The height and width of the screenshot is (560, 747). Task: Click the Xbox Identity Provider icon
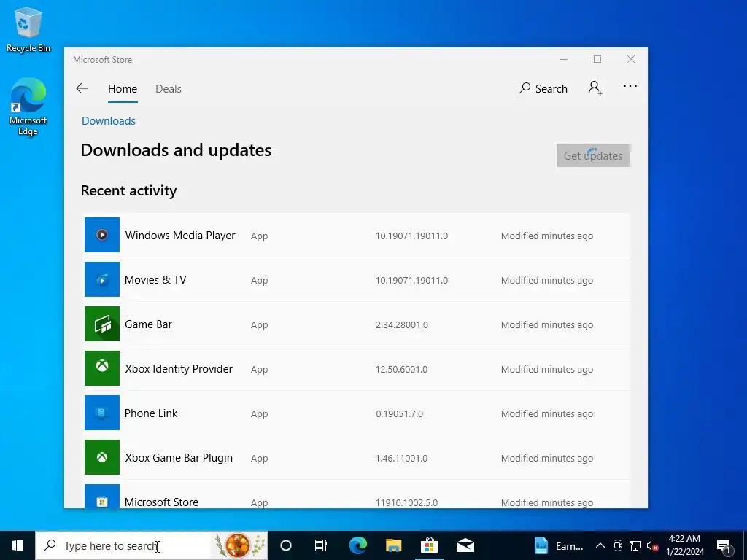[102, 368]
